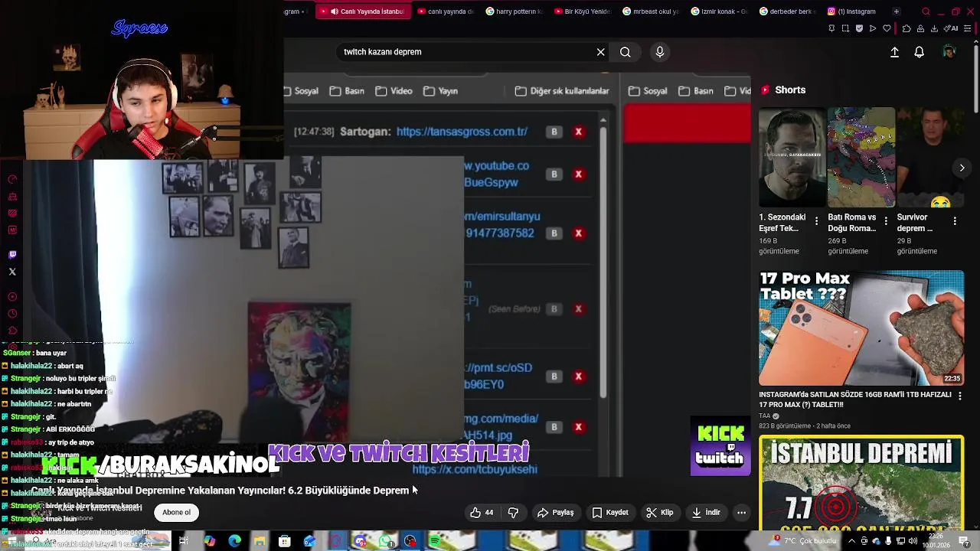The width and height of the screenshot is (980, 551).
Task: Switch to 'canlı yayında' YouTube tab
Action: tap(446, 11)
